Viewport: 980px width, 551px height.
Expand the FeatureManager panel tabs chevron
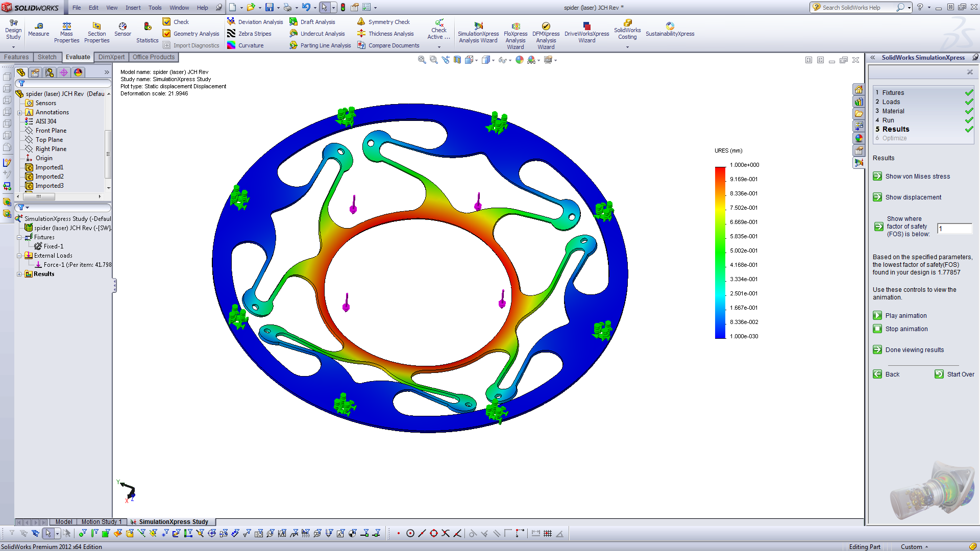click(x=107, y=72)
